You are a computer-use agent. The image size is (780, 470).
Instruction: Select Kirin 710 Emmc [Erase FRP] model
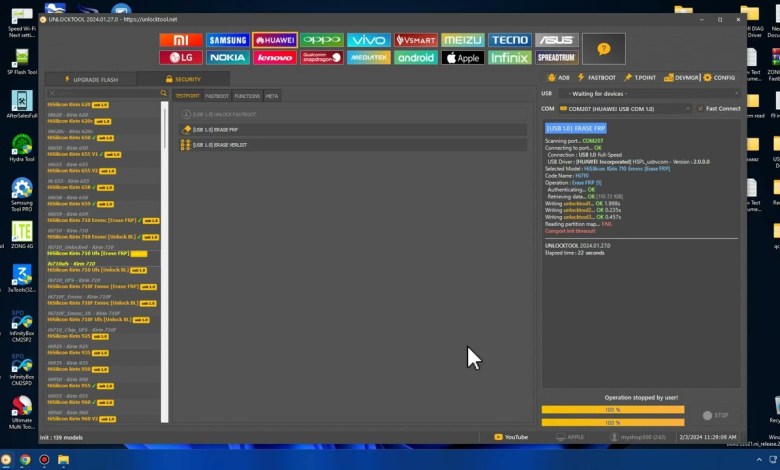(103, 220)
